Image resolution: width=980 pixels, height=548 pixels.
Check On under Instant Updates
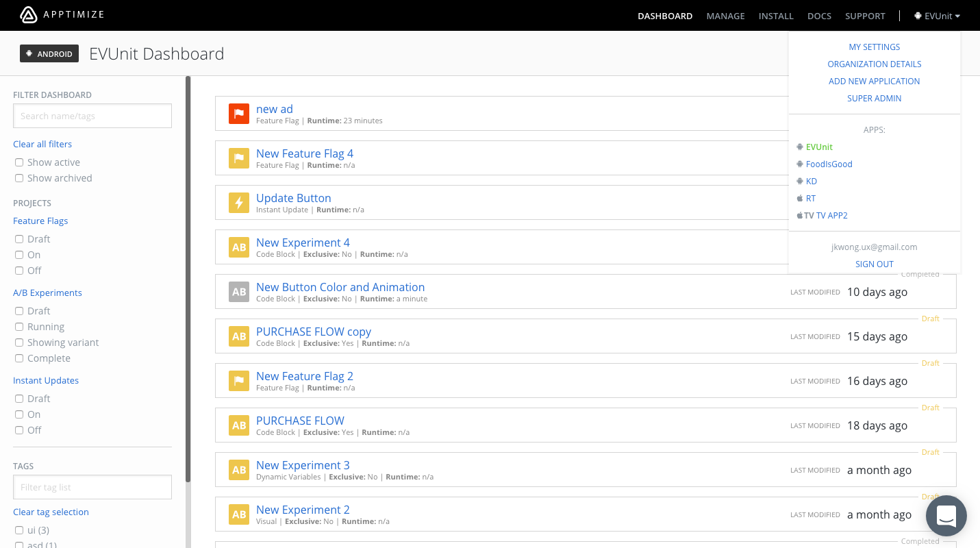pos(19,414)
